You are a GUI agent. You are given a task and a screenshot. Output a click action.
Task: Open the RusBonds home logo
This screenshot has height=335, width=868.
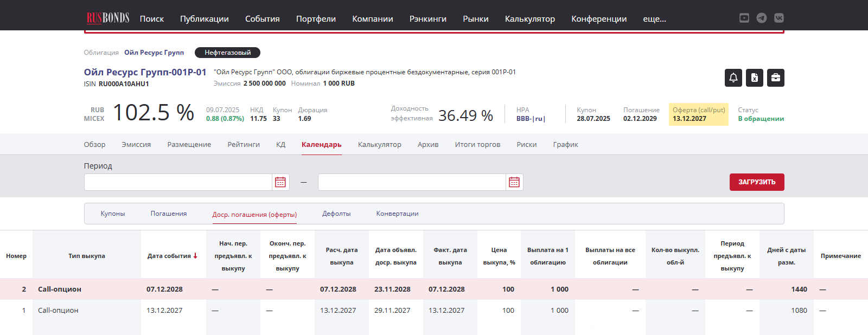pos(108,18)
